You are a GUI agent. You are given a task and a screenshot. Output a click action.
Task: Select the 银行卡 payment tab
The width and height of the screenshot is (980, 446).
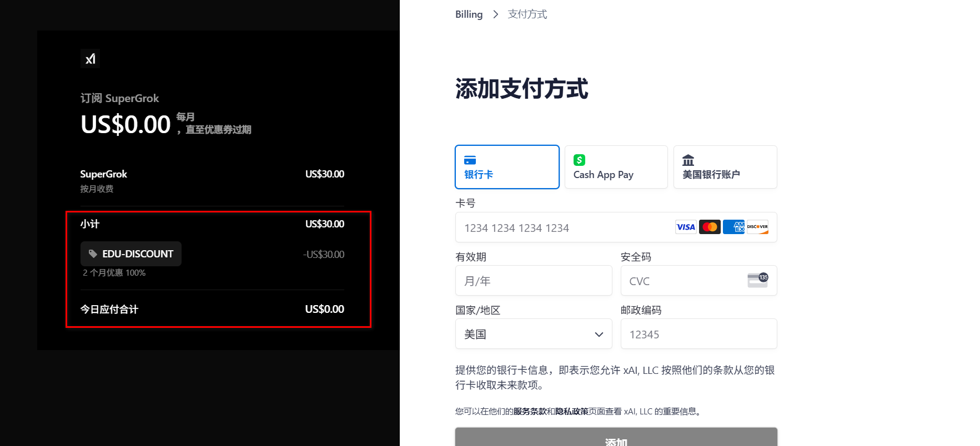point(507,167)
